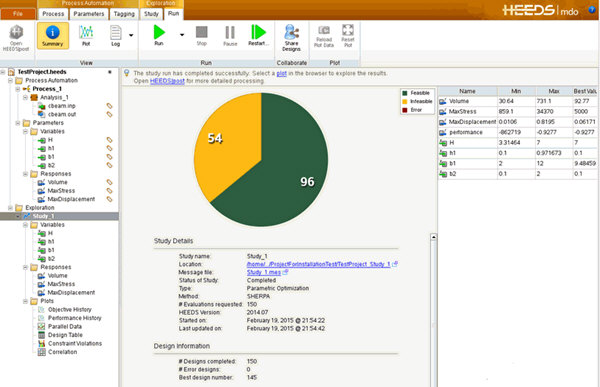Click the tag icon beside cbeam.inp
Image resolution: width=600 pixels, height=387 pixels.
[109, 106]
